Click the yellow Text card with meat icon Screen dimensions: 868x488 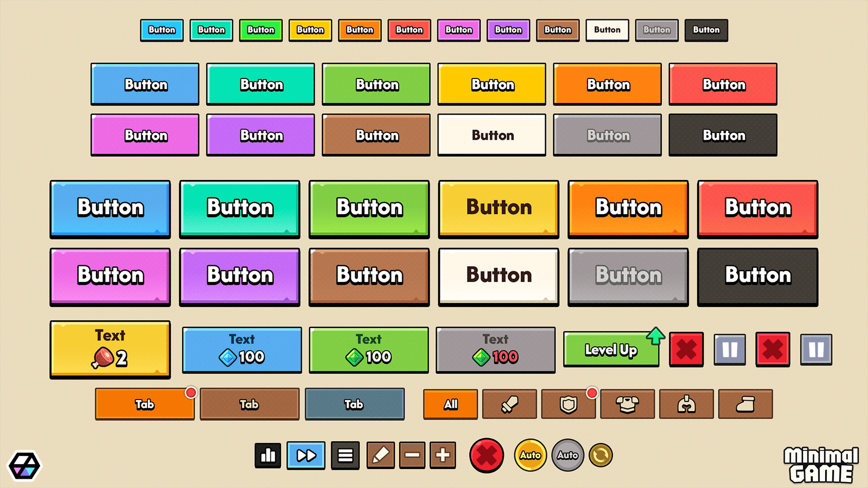tap(110, 350)
